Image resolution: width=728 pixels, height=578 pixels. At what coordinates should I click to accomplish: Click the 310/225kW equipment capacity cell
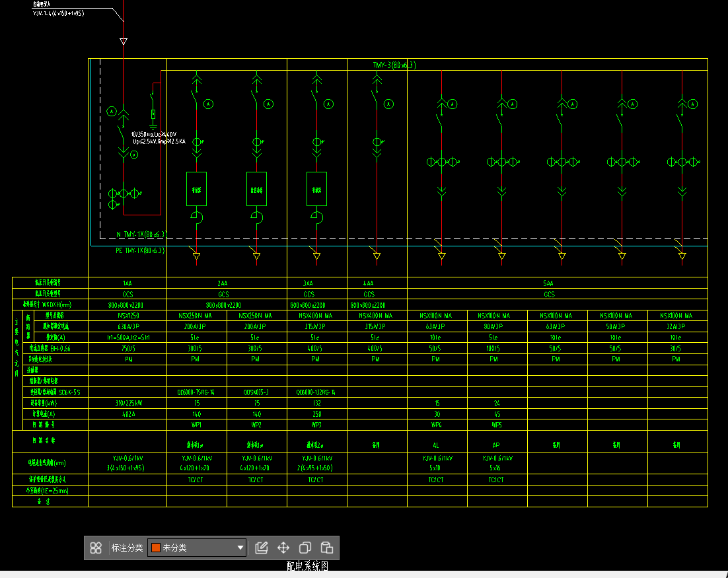click(x=129, y=403)
